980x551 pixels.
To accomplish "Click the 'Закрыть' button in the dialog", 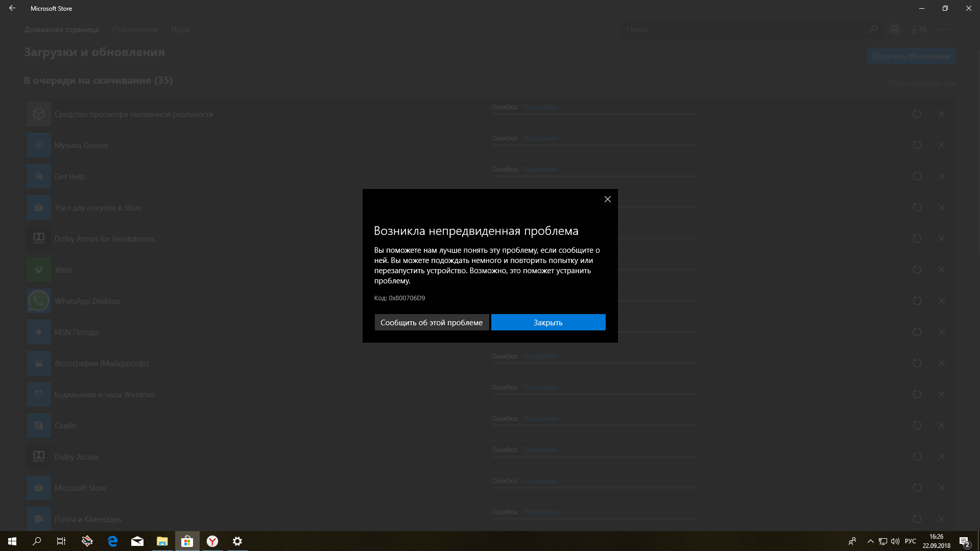I will point(548,322).
